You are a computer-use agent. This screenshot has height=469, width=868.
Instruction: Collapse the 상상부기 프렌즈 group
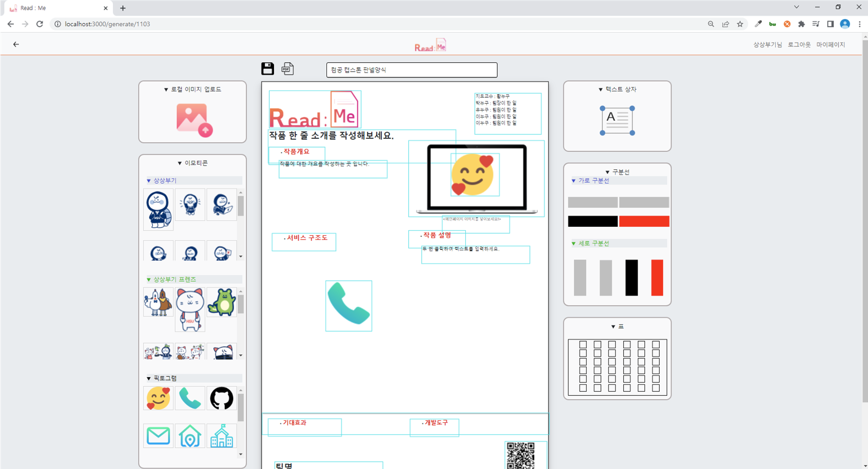click(194, 279)
